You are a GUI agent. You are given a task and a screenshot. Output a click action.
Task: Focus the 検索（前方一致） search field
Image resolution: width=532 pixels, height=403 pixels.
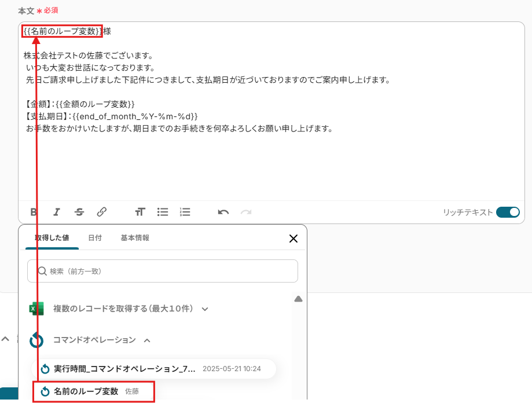pyautogui.click(x=163, y=271)
